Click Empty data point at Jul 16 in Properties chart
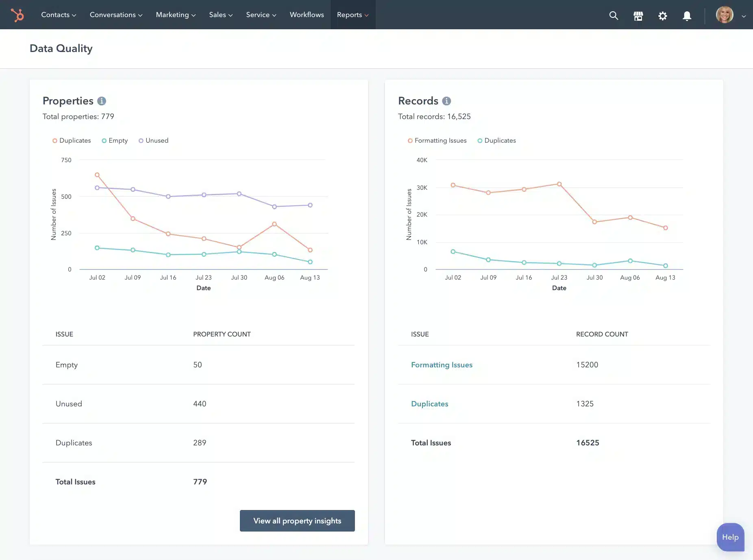 168,255
